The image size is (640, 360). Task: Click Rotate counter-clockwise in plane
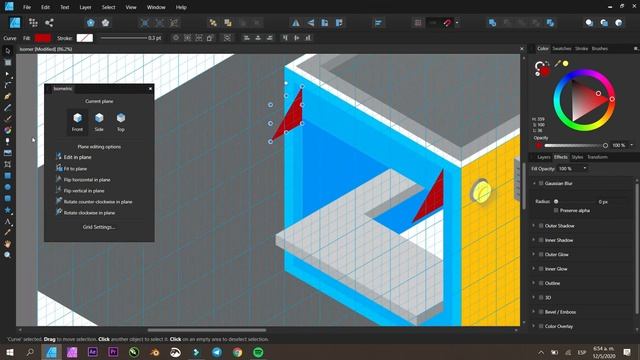pos(94,202)
